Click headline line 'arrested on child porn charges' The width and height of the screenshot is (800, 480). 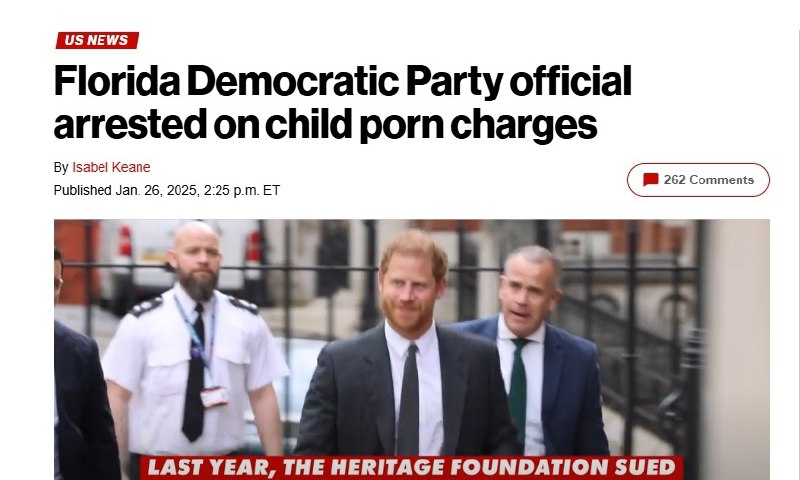pyautogui.click(x=325, y=124)
